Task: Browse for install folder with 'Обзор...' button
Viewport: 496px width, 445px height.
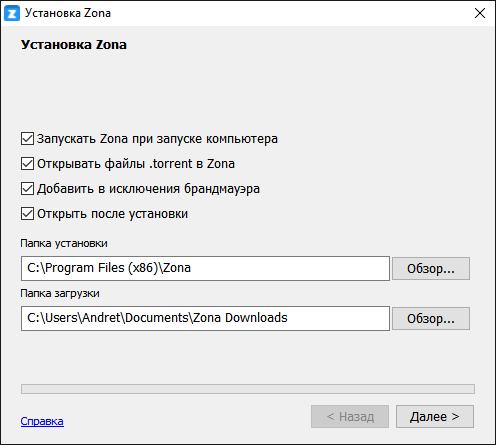Action: click(x=431, y=268)
